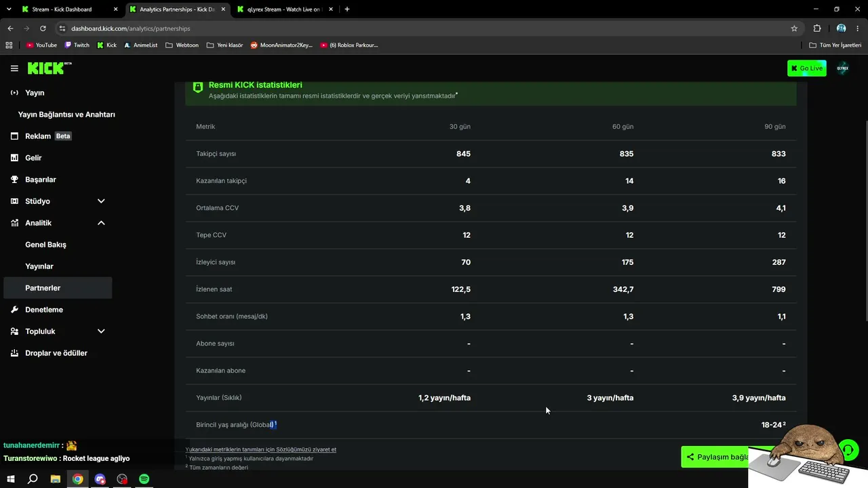
Task: Click the Topluluk people icon
Action: 14,331
